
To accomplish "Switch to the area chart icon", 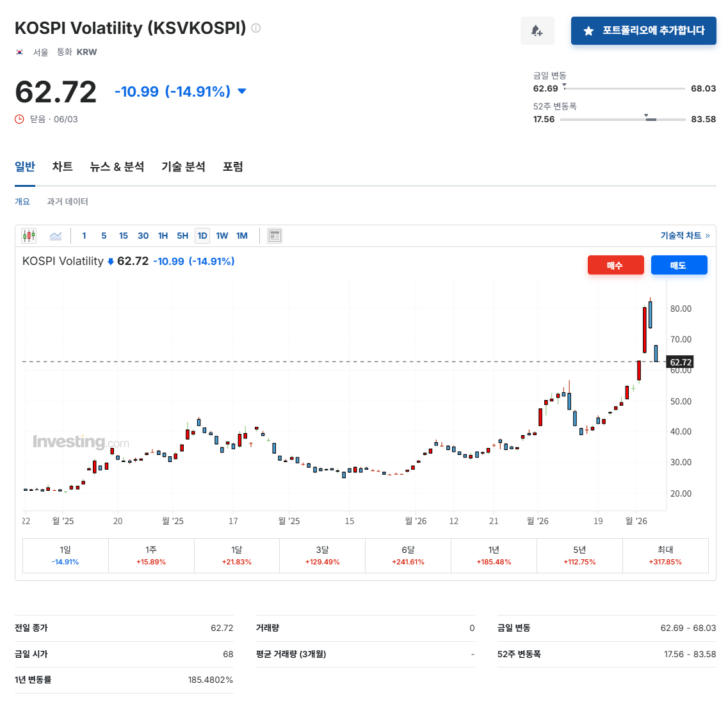I will tap(56, 235).
